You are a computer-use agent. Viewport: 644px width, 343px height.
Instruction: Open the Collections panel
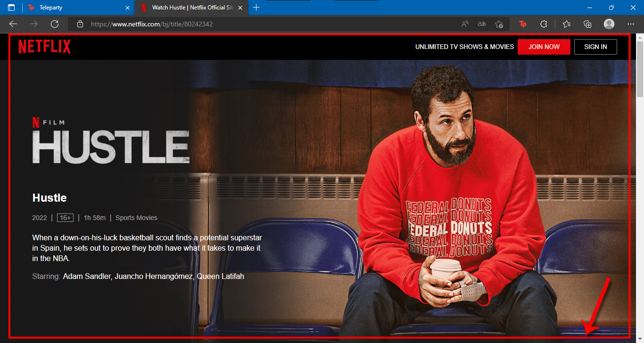(x=587, y=24)
